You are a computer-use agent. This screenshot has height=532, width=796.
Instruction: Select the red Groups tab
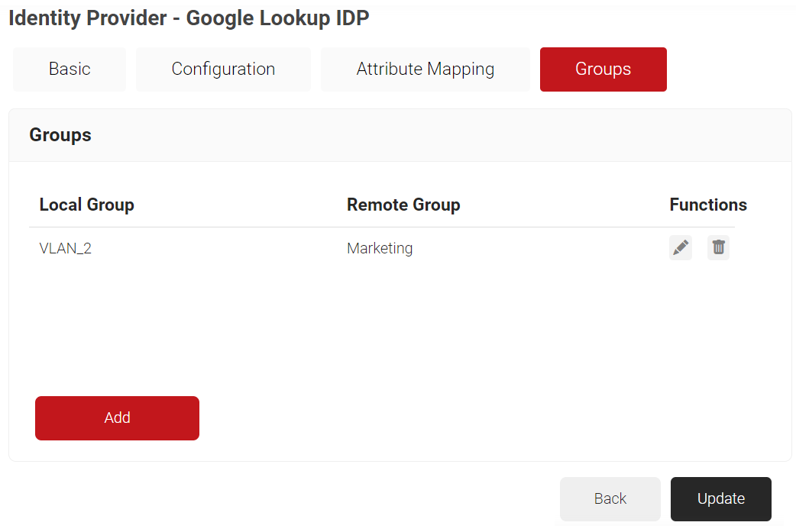tap(603, 69)
